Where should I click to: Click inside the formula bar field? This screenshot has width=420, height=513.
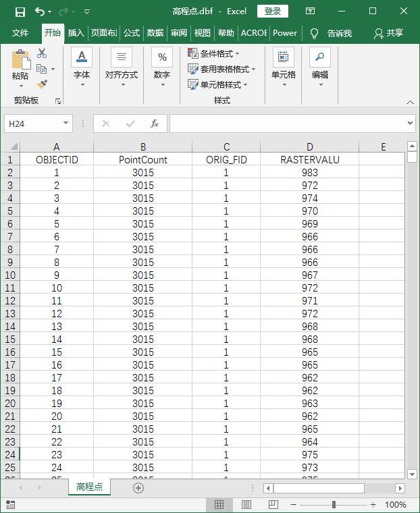[288, 124]
